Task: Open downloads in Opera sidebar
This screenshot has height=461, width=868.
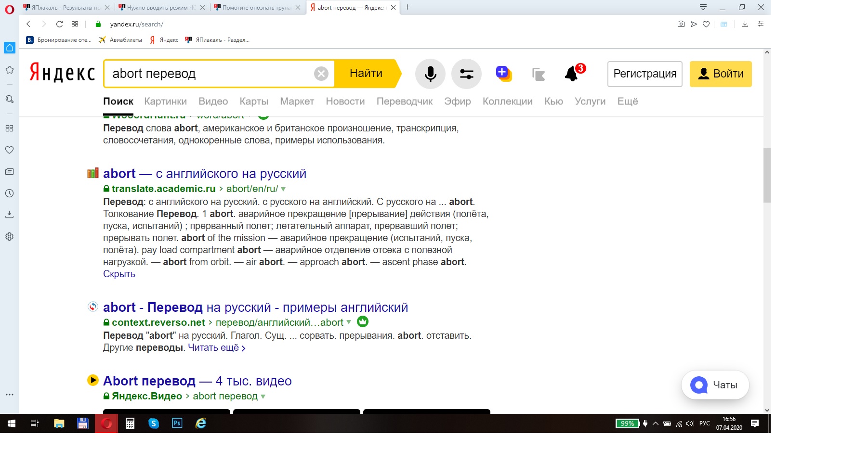Action: 9,215
